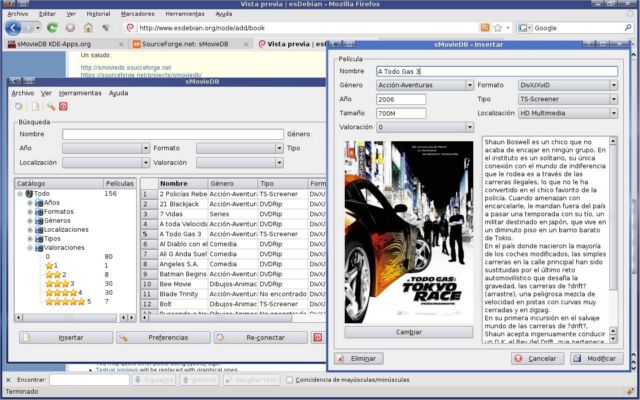
Task: Click the Todo catalog root icon
Action: (29, 193)
